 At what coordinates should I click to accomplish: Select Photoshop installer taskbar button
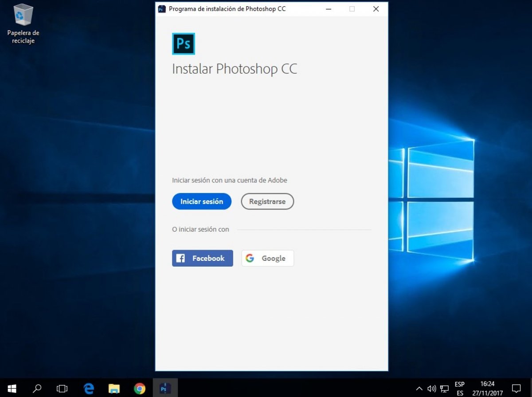click(x=165, y=389)
